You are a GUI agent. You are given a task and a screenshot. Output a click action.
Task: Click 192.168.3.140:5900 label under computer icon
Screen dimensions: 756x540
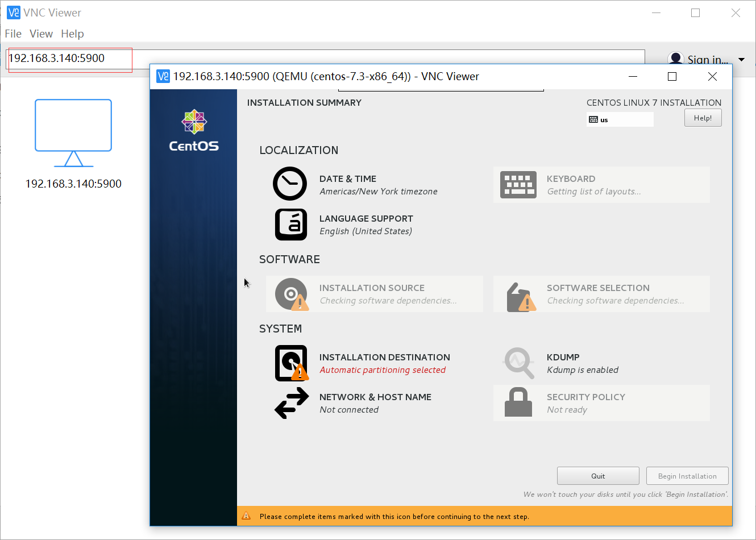(x=73, y=184)
